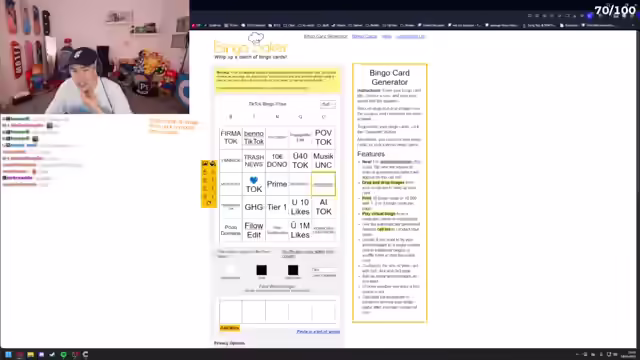Screen dimensions: 640x360
Task: Click the Fllow Edit bingo square
Action: click(254, 230)
